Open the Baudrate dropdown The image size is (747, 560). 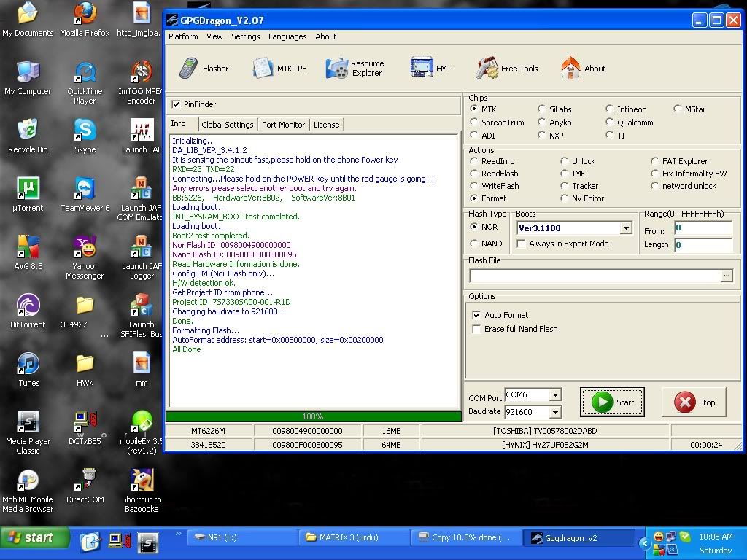555,412
